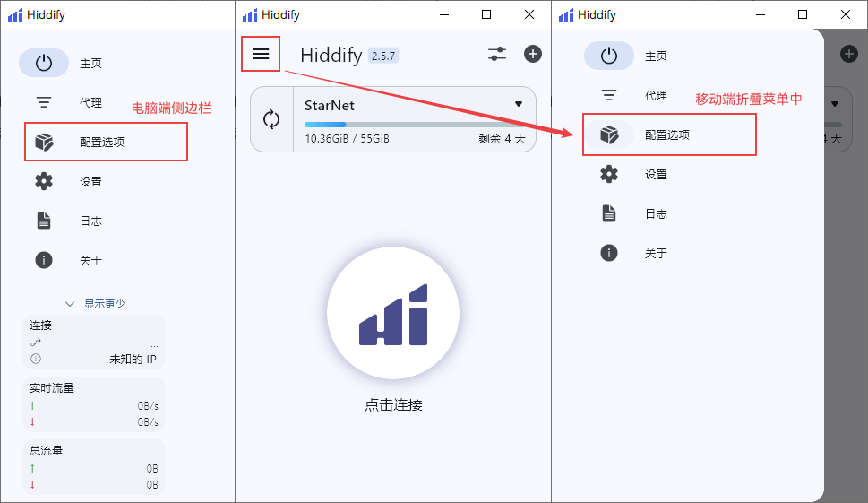Select 配置选项 in the right drawer menu
The height and width of the screenshot is (503, 868).
[x=667, y=134]
